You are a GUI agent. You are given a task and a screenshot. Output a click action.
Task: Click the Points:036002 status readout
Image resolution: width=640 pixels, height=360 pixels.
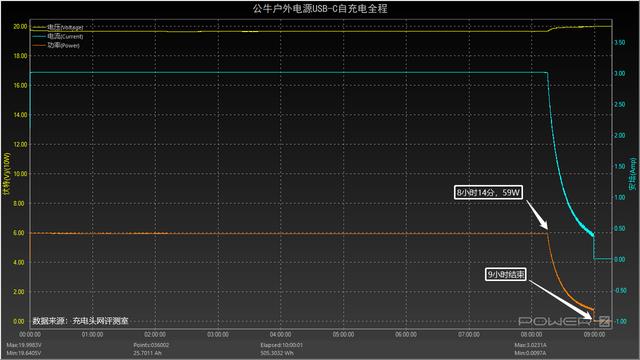151,345
